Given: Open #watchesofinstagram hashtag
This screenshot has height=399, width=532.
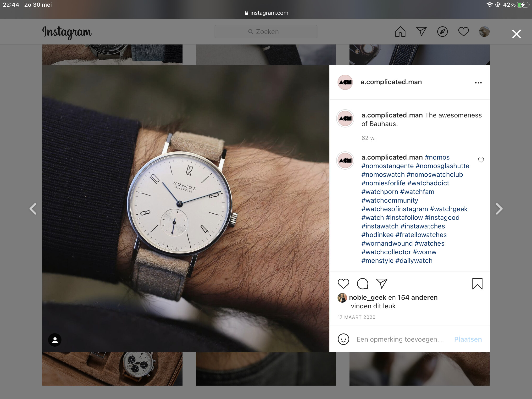Looking at the screenshot, I should click(x=395, y=209).
